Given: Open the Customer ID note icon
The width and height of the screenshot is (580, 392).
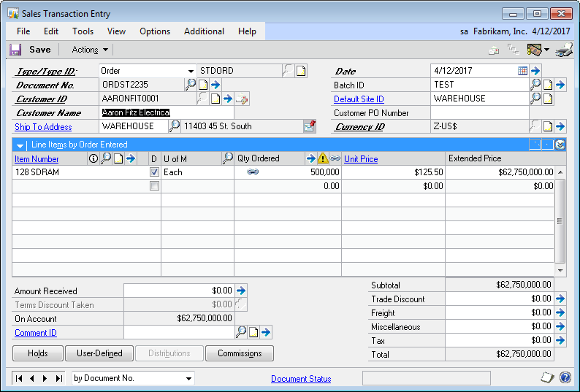Looking at the screenshot, I should tap(215, 99).
